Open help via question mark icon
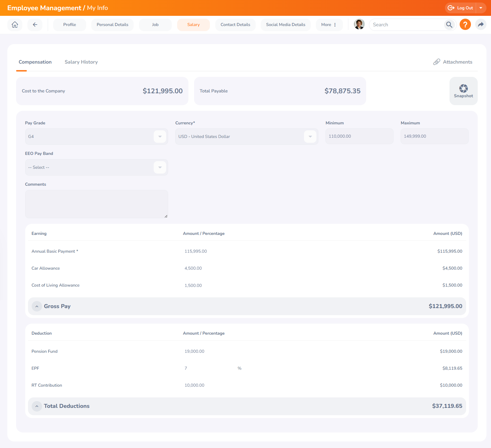 465,25
